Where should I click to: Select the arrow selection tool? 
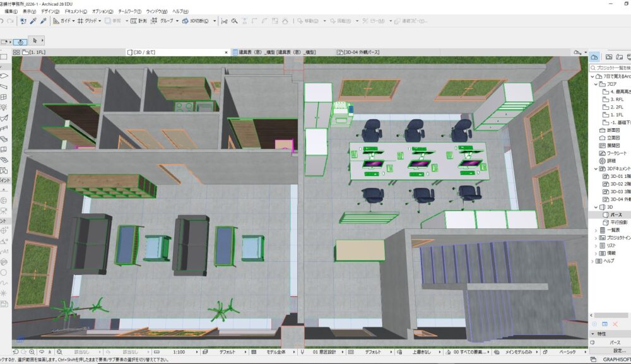35,41
